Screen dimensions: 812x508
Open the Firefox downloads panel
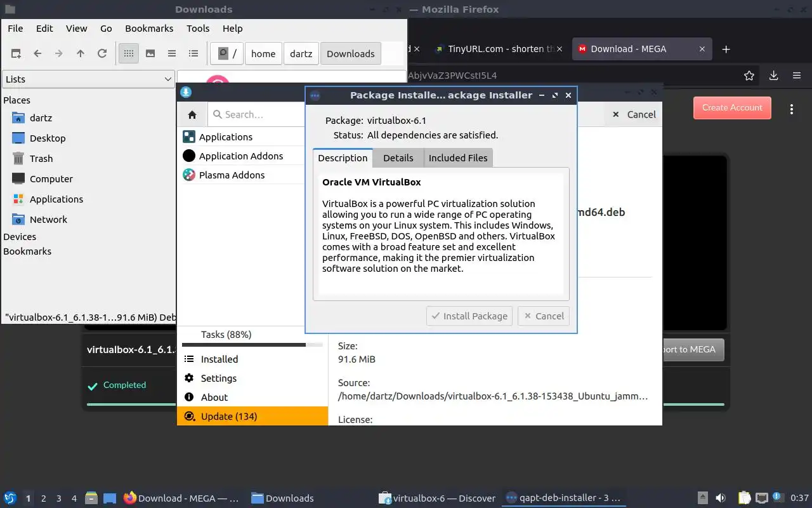(773, 76)
